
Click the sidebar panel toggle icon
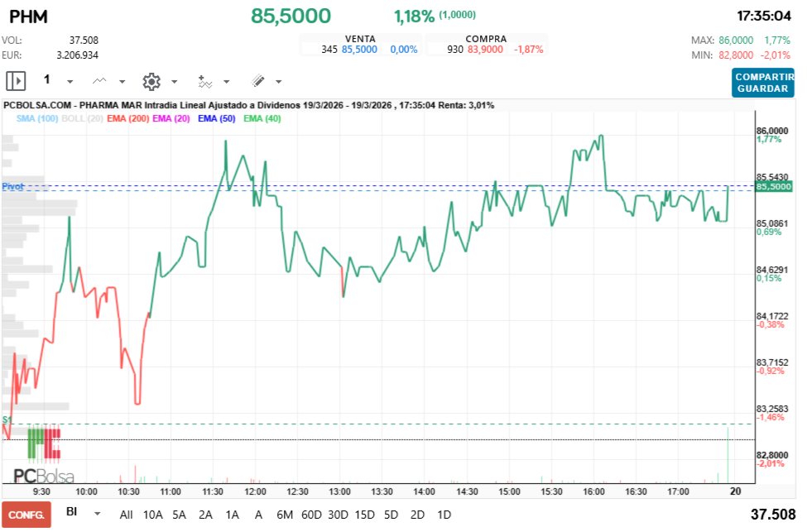(15, 80)
